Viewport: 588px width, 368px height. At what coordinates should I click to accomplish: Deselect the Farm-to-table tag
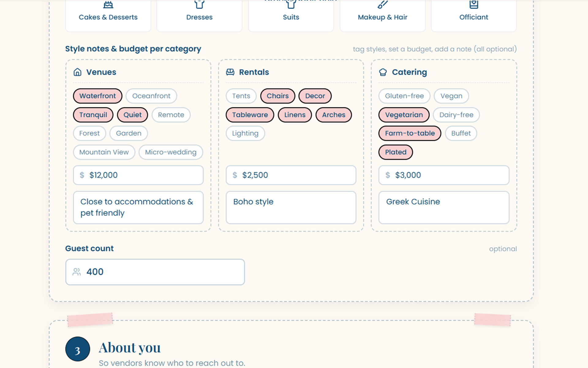tap(410, 133)
